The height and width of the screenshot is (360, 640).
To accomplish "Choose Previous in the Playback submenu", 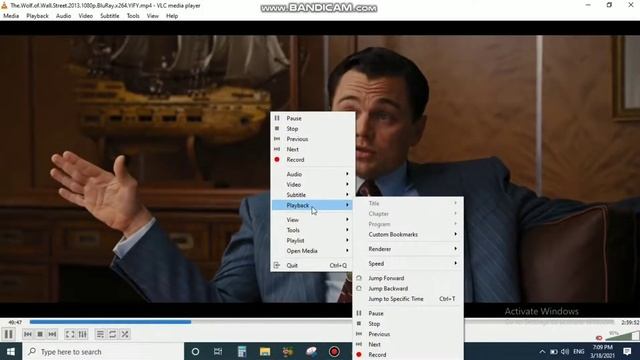I will click(408, 334).
